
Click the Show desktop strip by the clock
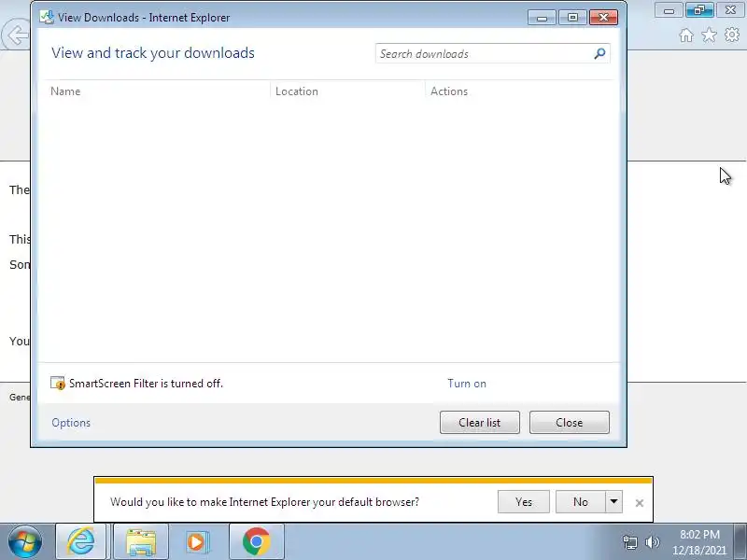[x=740, y=542]
